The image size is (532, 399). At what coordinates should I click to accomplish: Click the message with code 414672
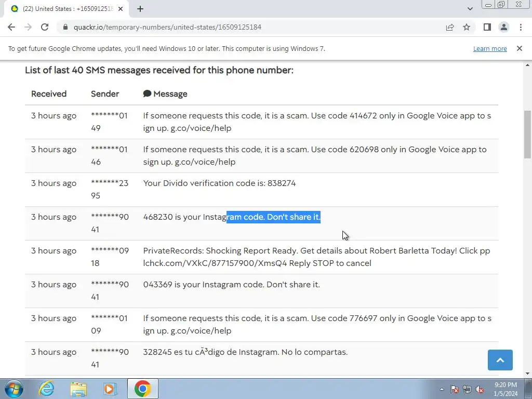click(317, 122)
